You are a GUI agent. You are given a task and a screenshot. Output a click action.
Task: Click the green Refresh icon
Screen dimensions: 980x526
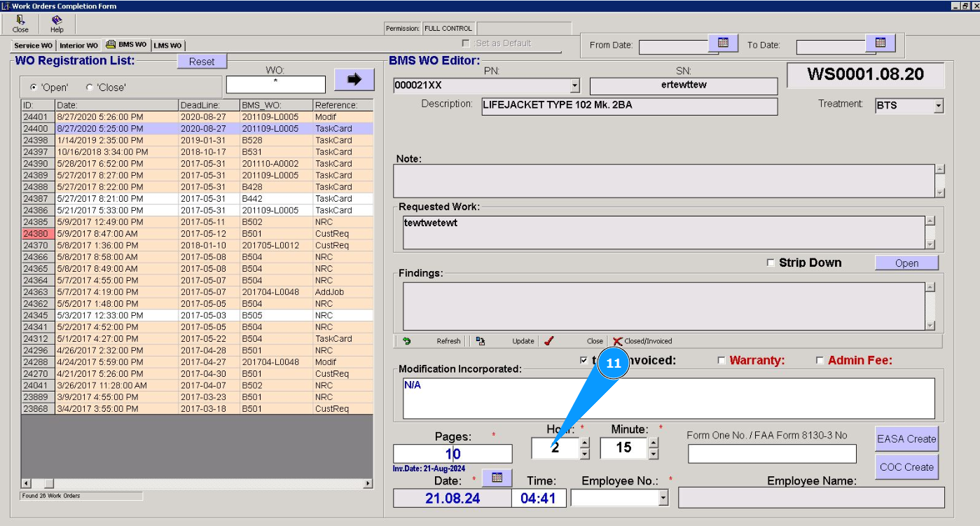406,341
